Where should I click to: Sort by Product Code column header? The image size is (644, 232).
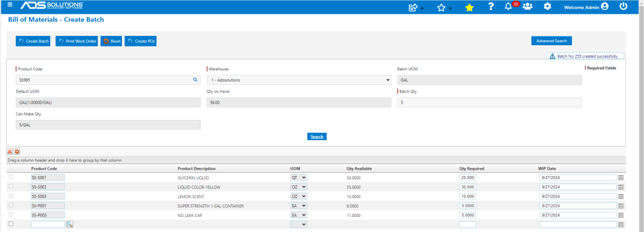(x=44, y=168)
